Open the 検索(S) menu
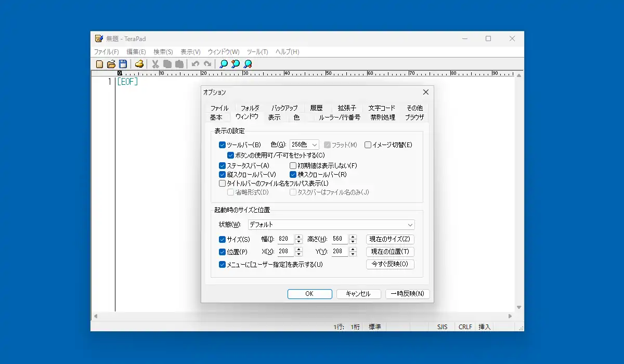624x364 pixels. click(163, 52)
